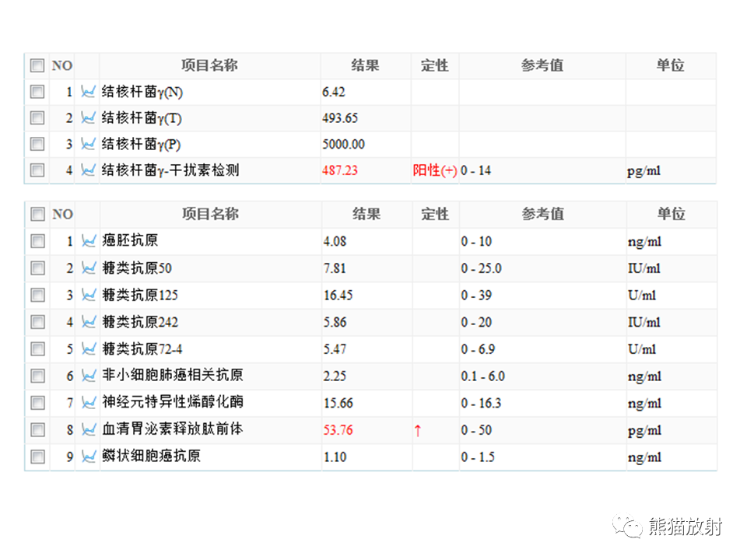Check the box for 糖类抗原125 row

coord(37,296)
